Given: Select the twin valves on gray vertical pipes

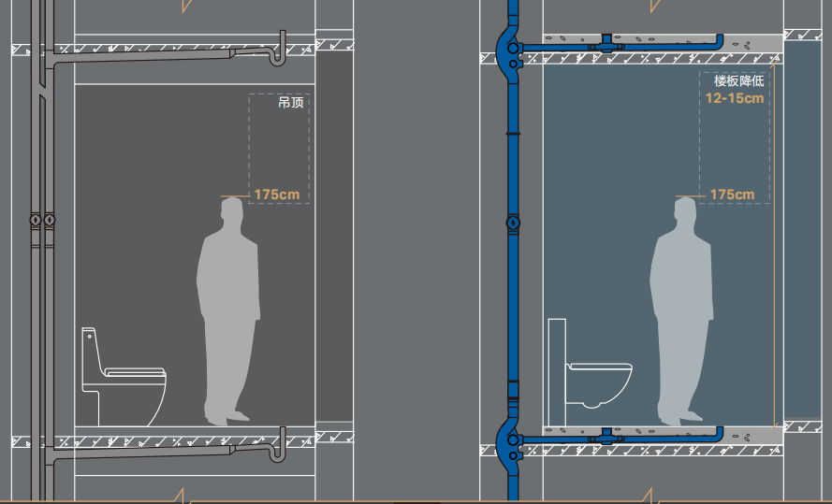Looking at the screenshot, I should (42, 220).
